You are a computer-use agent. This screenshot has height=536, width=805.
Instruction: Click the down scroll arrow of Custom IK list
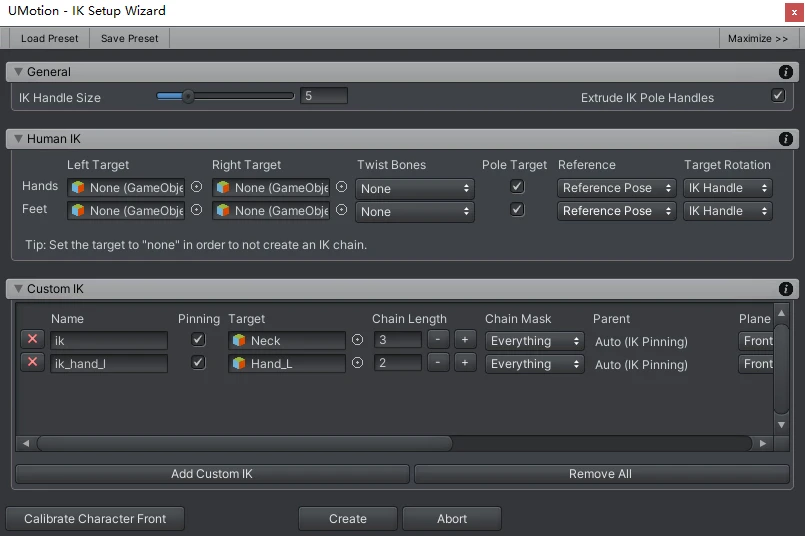[781, 425]
